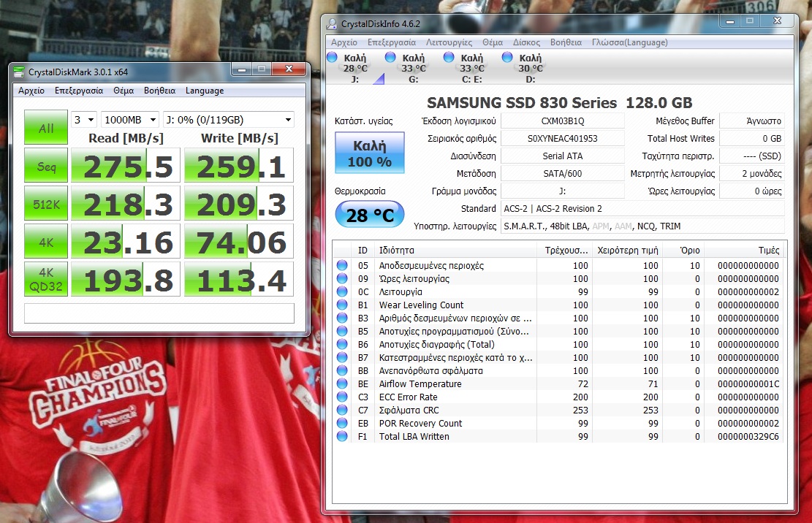The width and height of the screenshot is (812, 523).
Task: Open Λειτουργίες menu in CrystalDiskInfo
Action: [449, 42]
